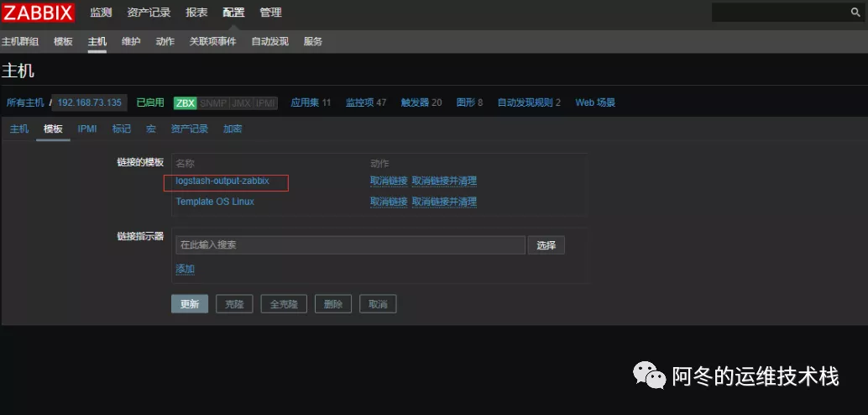
Task: Open the 监测 top menu
Action: pyautogui.click(x=102, y=13)
